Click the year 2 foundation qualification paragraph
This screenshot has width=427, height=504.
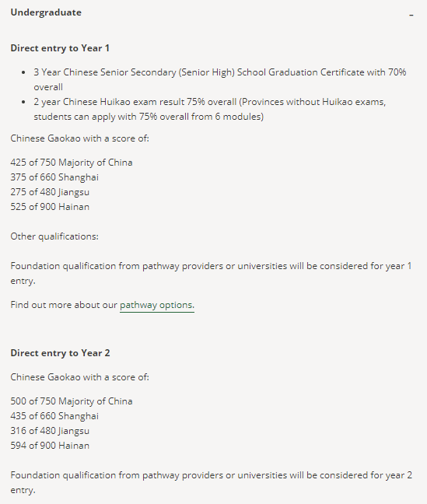coord(212,482)
